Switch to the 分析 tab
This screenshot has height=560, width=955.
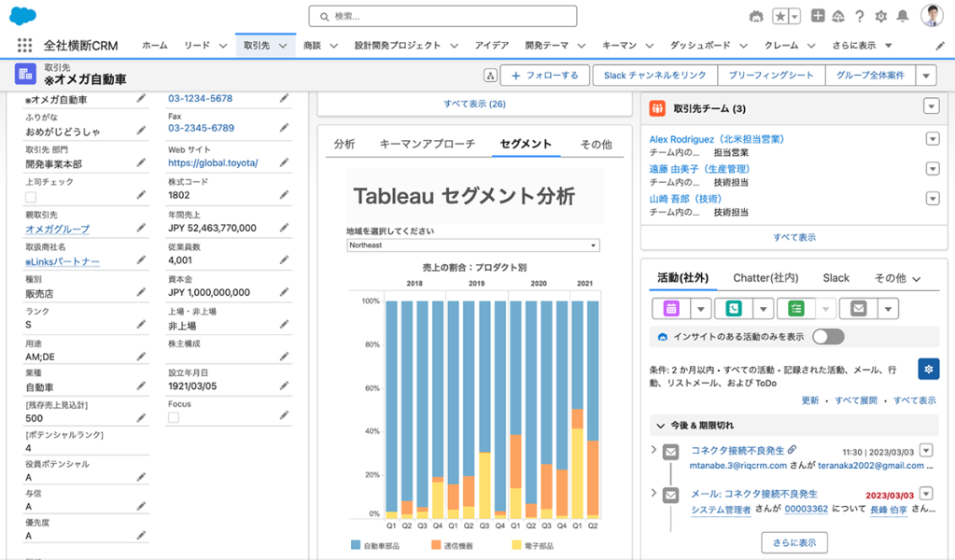[344, 145]
